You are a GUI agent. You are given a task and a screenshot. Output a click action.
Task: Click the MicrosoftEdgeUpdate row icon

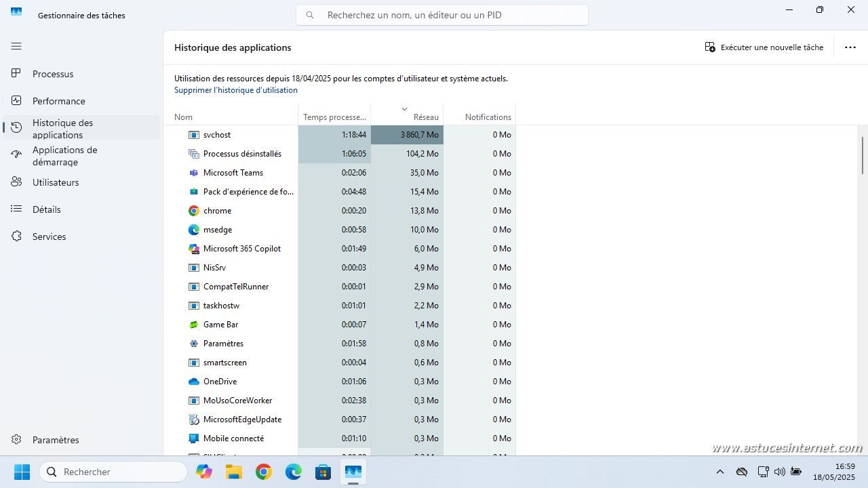tap(194, 420)
